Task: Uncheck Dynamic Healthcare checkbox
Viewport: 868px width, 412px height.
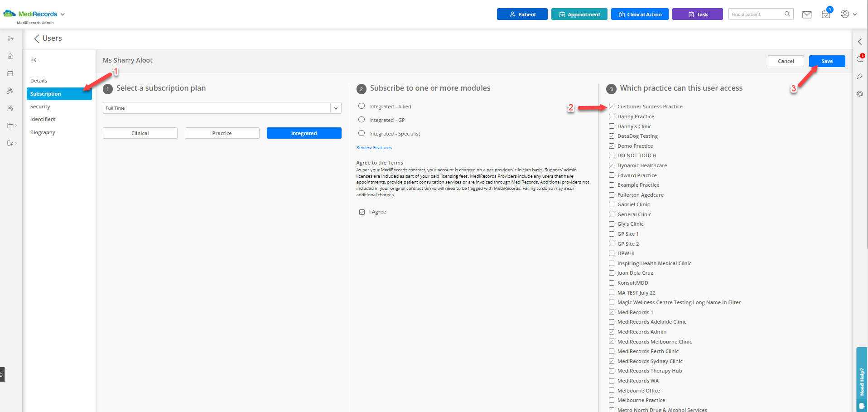Action: [x=612, y=165]
